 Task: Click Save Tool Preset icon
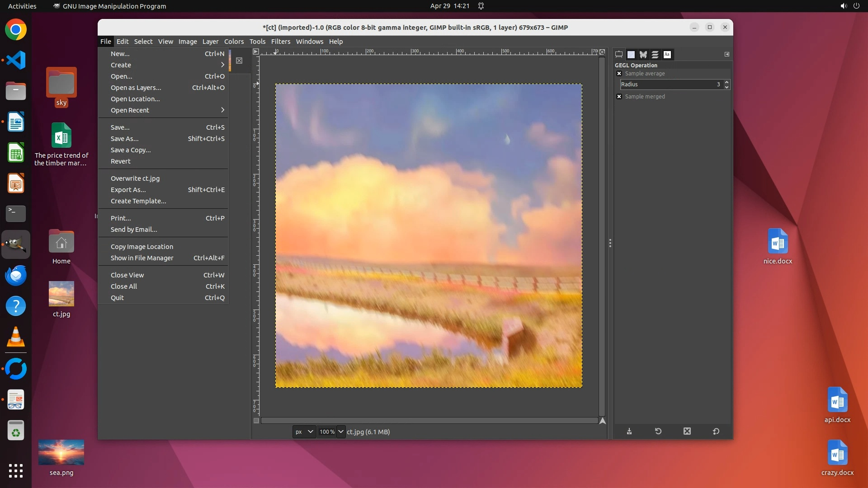pos(629,432)
